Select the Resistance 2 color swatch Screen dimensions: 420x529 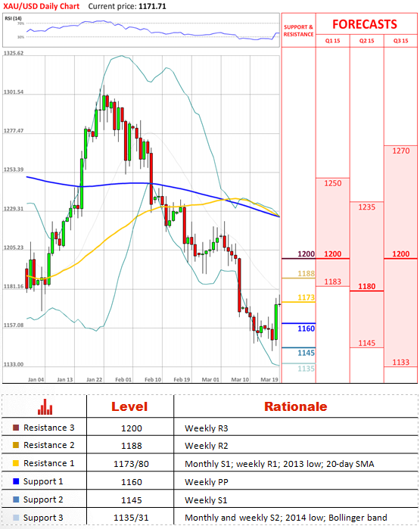pyautogui.click(x=16, y=445)
